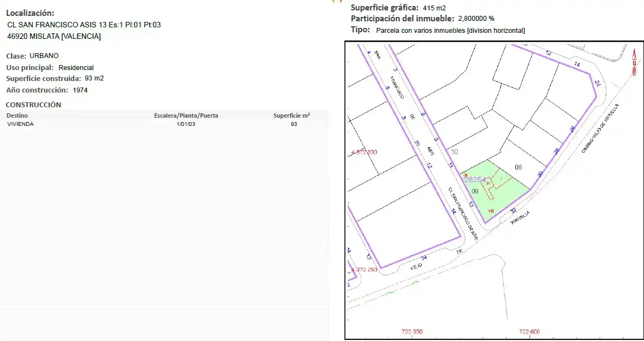The width and height of the screenshot is (644, 341).
Task: Click the 722.600 coordinate label
Action: click(530, 332)
